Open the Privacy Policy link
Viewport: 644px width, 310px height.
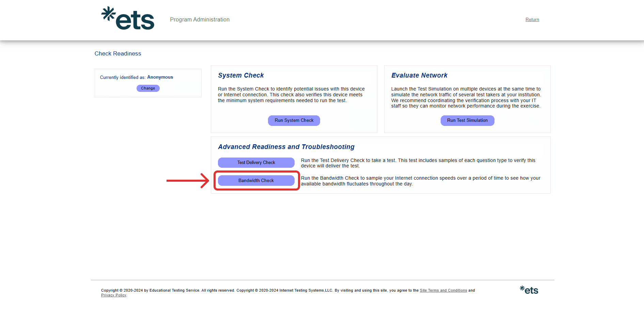[x=113, y=295]
